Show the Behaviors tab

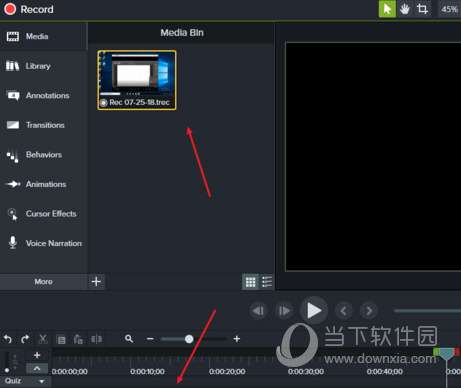43,155
